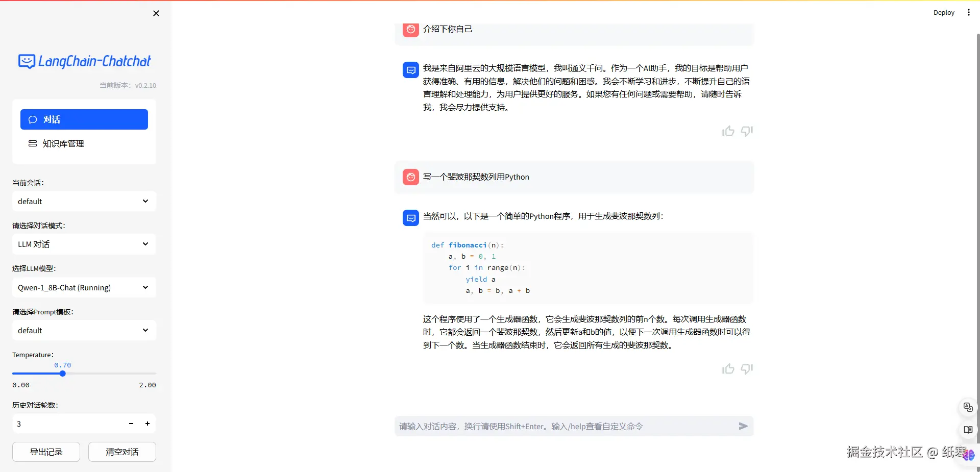The width and height of the screenshot is (980, 472).
Task: Open the Qwen-1_8B-Chat model dropdown
Action: (84, 288)
